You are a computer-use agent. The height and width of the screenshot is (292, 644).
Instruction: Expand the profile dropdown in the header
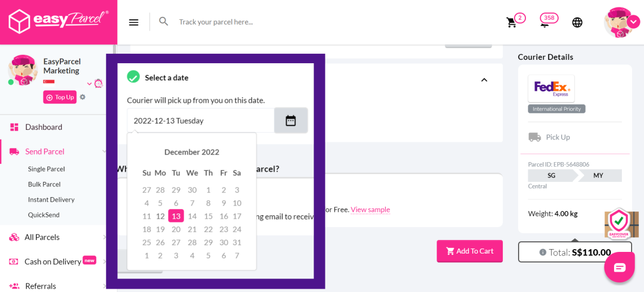tap(633, 22)
